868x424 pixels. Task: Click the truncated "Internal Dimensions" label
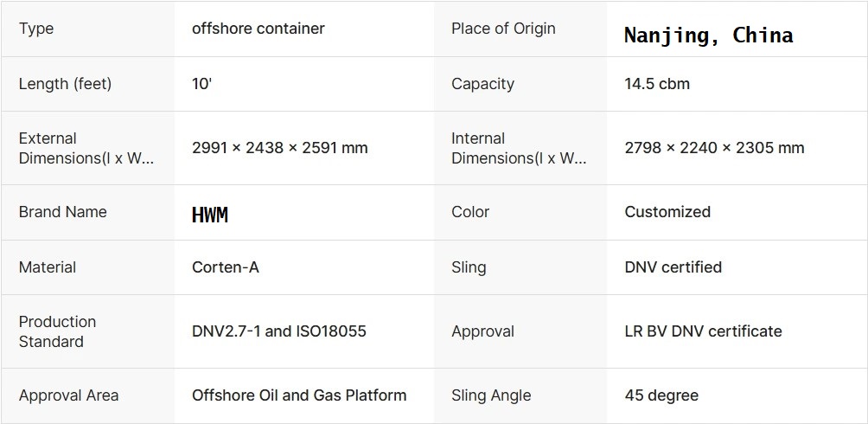tap(519, 148)
